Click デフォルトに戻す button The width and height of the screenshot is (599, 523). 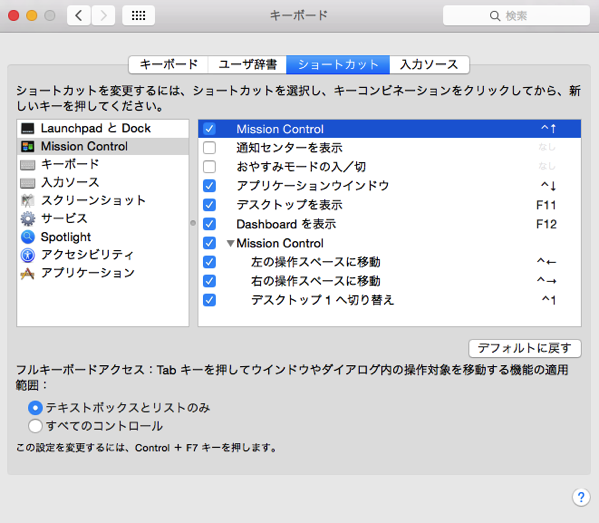[x=525, y=348]
